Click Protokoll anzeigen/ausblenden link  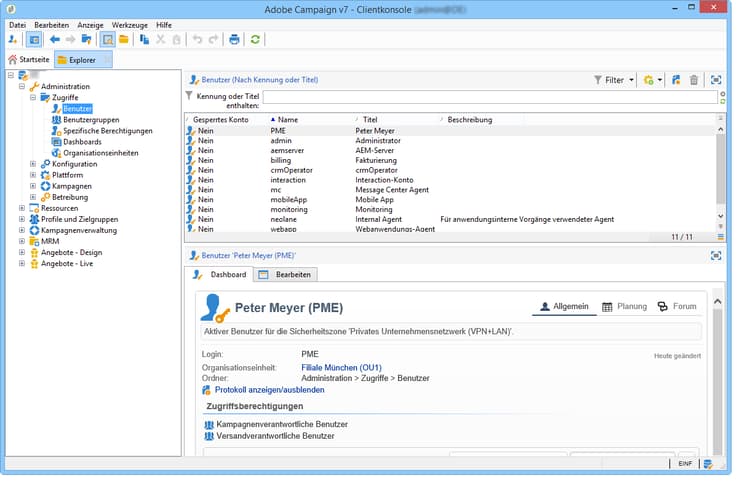pyautogui.click(x=269, y=390)
